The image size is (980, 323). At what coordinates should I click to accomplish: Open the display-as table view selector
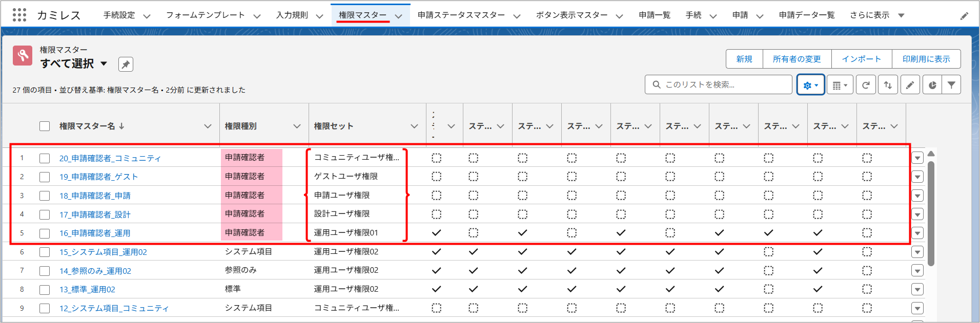(840, 85)
